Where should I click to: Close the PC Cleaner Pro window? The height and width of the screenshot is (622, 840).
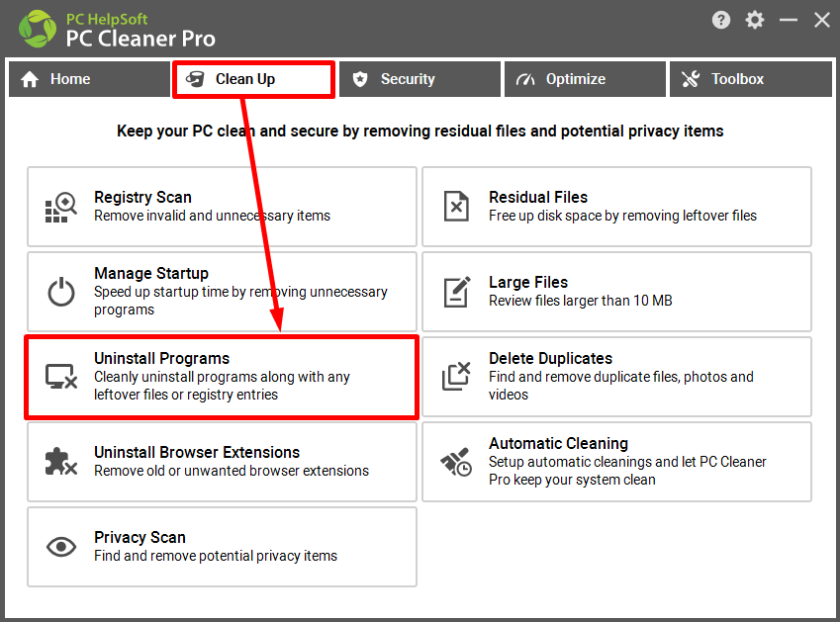(x=821, y=21)
